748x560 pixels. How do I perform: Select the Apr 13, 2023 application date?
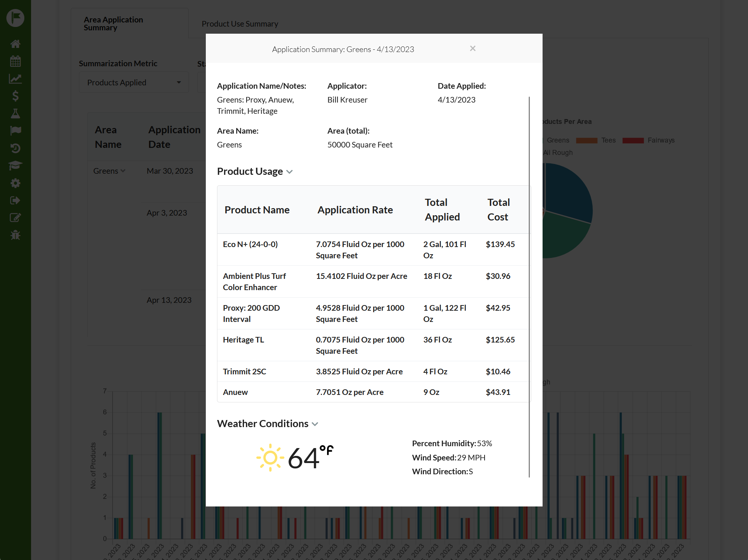click(x=169, y=300)
